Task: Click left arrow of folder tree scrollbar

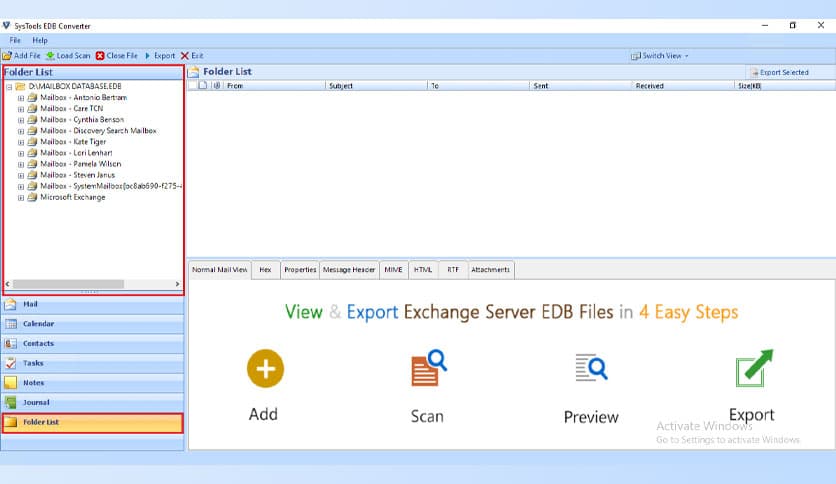Action: coord(7,284)
